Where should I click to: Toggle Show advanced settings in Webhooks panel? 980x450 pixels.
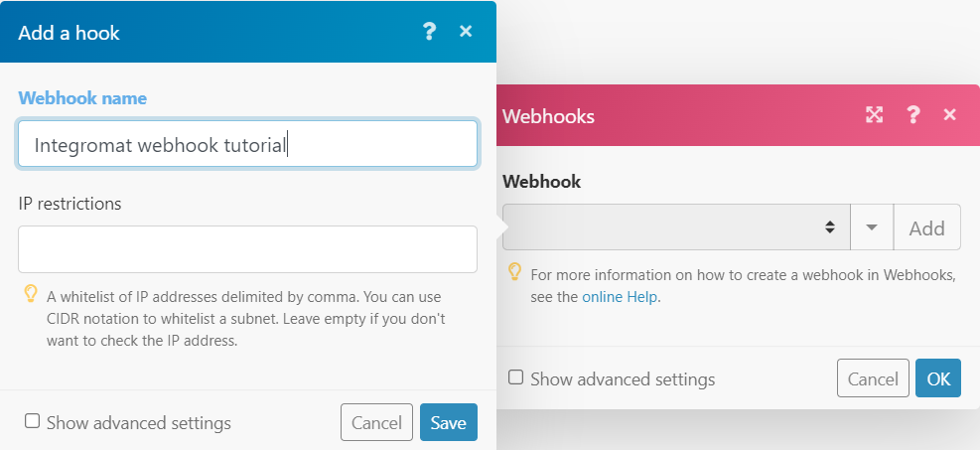click(x=516, y=377)
